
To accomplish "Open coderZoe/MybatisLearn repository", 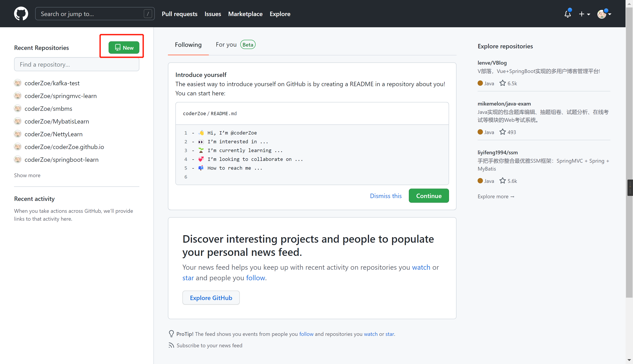I will [x=57, y=121].
